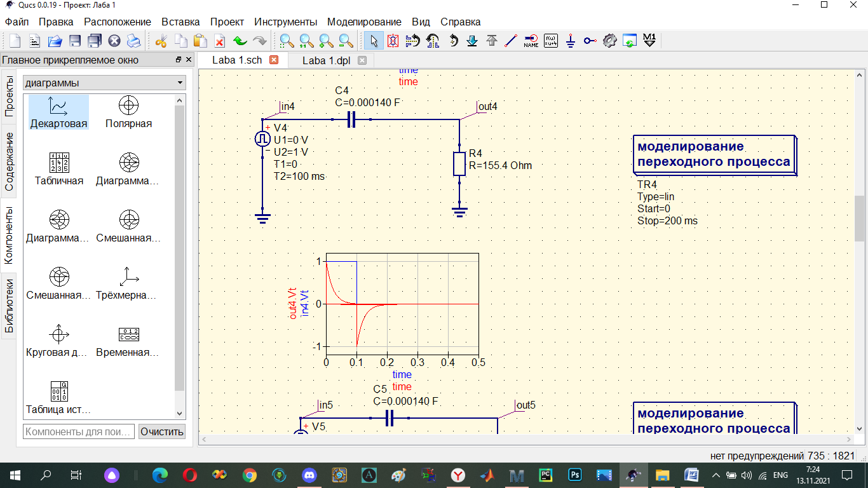
Task: Switch to the data display view icon
Action: point(629,41)
